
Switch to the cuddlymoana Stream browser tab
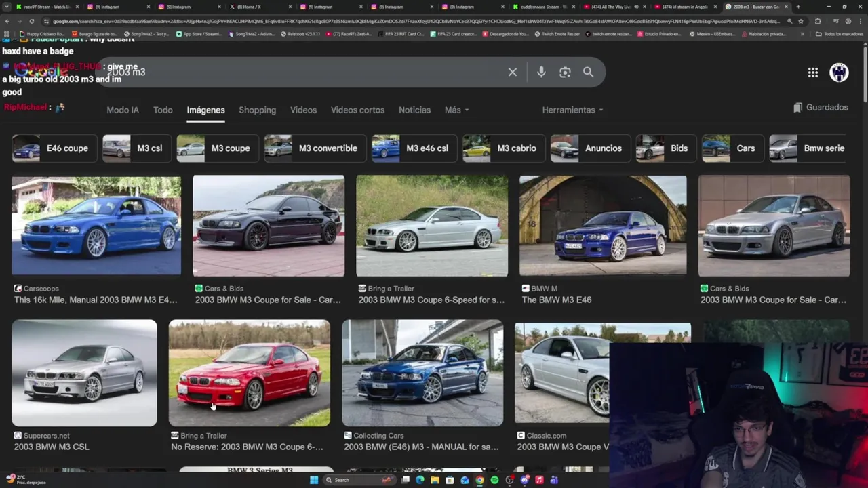[542, 7]
